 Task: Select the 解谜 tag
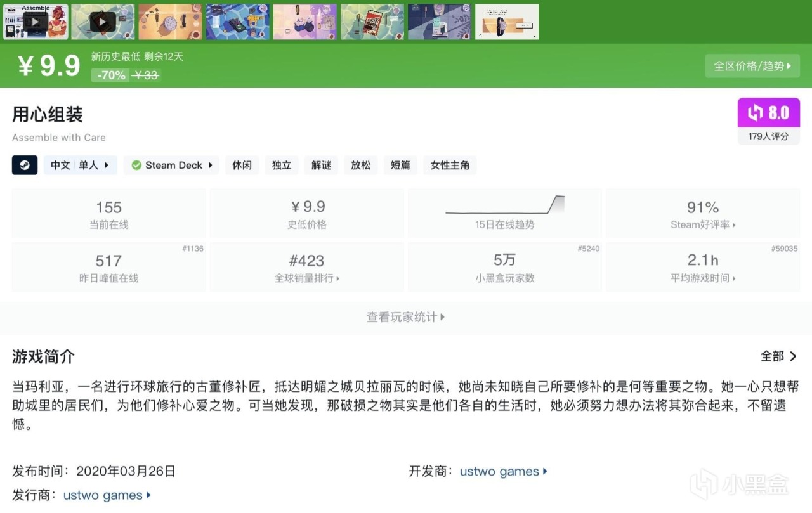click(322, 165)
